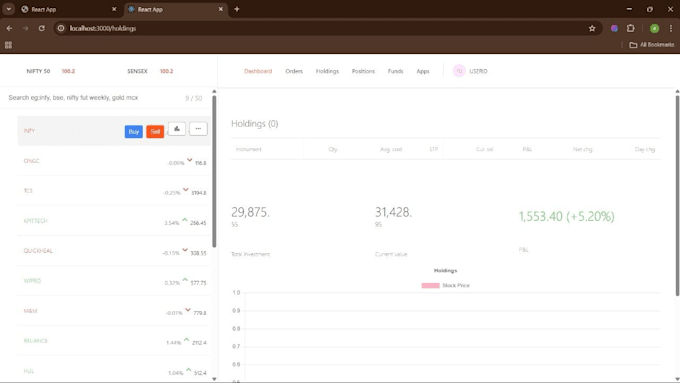Viewport: 680px width, 383px height.
Task: Click the LTP column header
Action: (434, 149)
